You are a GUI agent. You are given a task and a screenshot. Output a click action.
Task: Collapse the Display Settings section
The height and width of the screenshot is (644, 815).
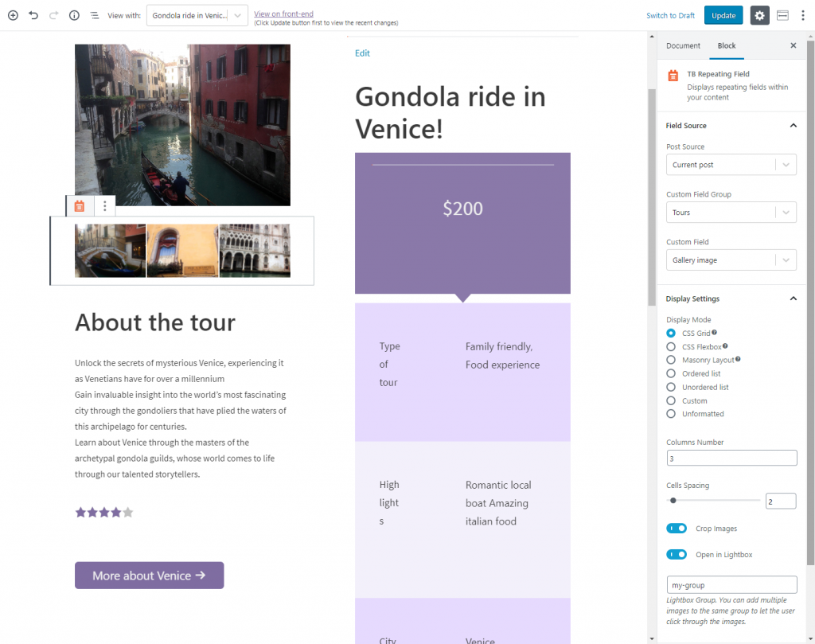[x=794, y=299]
